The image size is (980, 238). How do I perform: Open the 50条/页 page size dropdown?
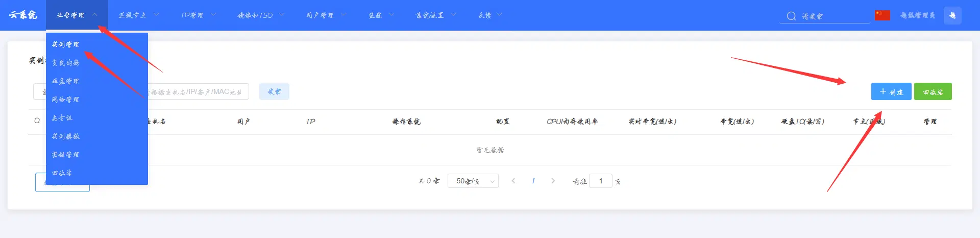[x=473, y=181]
